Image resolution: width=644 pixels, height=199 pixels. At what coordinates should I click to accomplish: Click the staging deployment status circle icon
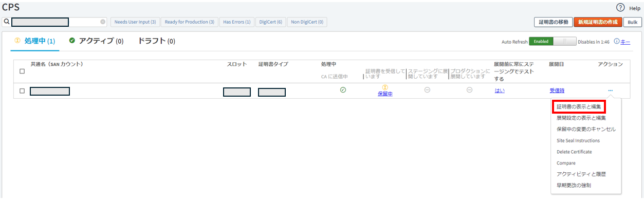(427, 90)
